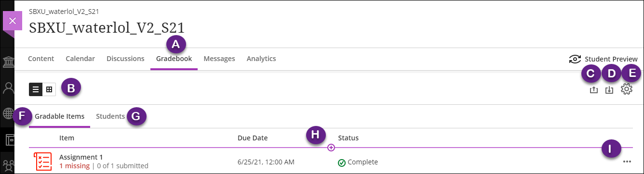Viewport: 644px width, 174px height.
Task: Switch to list view toggle
Action: (36, 89)
